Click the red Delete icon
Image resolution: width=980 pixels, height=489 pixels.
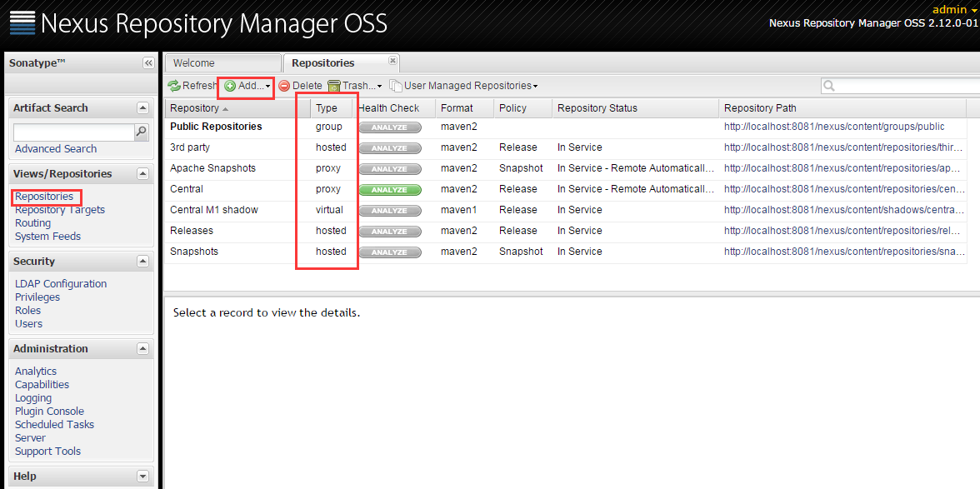pyautogui.click(x=284, y=86)
